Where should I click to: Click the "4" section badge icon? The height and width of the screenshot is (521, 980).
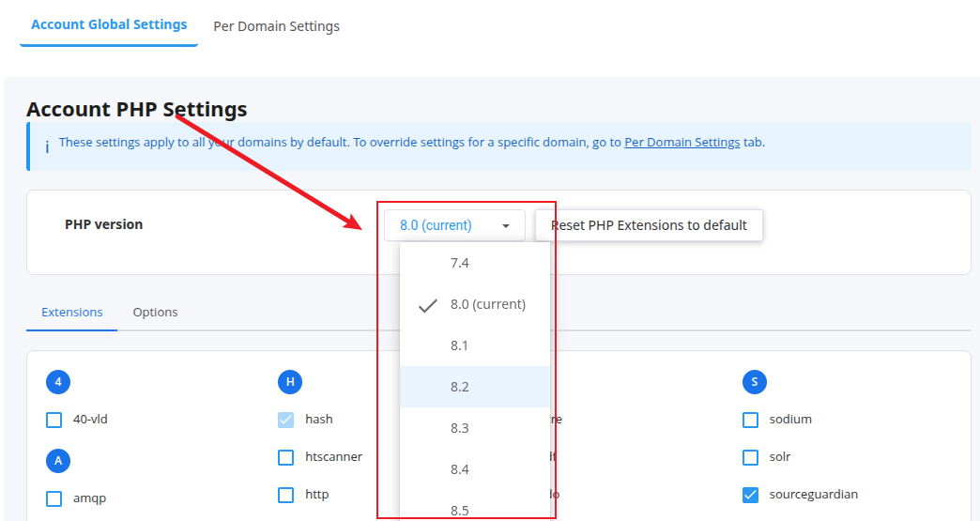tap(58, 382)
